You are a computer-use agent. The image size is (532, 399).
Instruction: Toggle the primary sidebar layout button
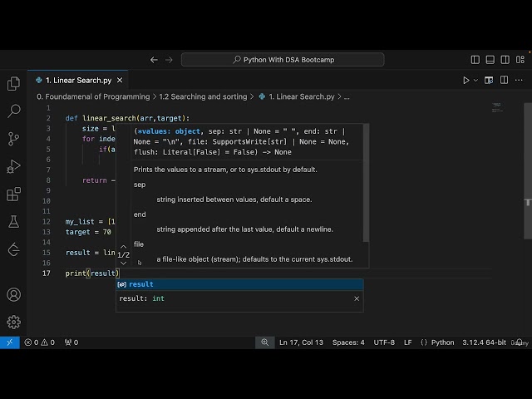click(x=475, y=60)
